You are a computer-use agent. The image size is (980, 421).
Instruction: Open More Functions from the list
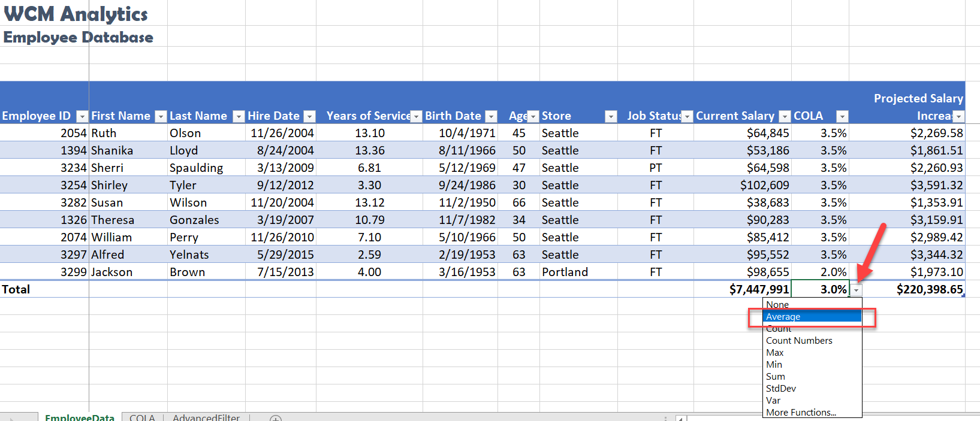click(812, 412)
